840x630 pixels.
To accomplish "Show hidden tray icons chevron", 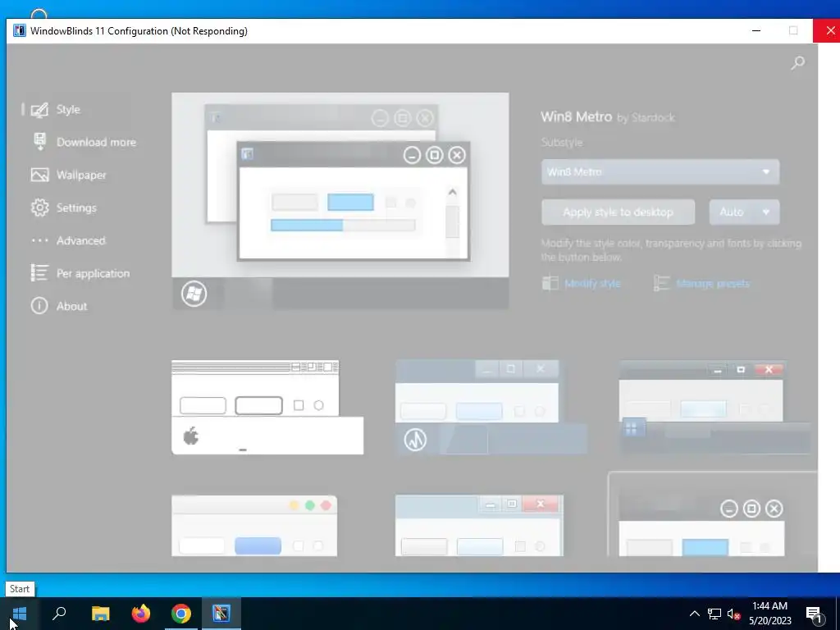I will click(694, 614).
